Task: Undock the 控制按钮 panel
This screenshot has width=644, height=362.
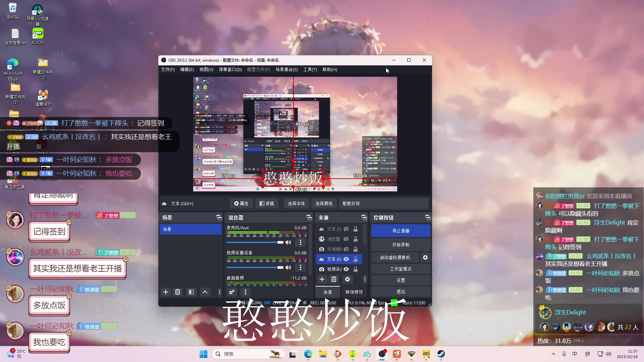Action: pos(428,218)
